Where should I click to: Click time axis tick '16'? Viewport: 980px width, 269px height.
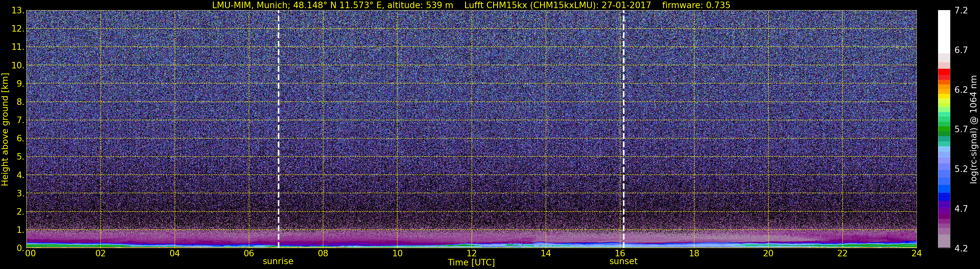620,253
